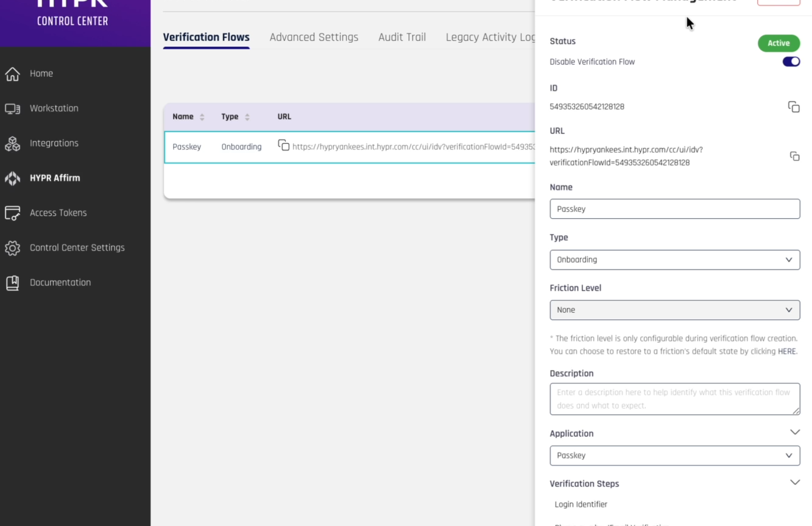Click the Workstation monitor icon
The image size is (812, 526).
click(x=12, y=108)
